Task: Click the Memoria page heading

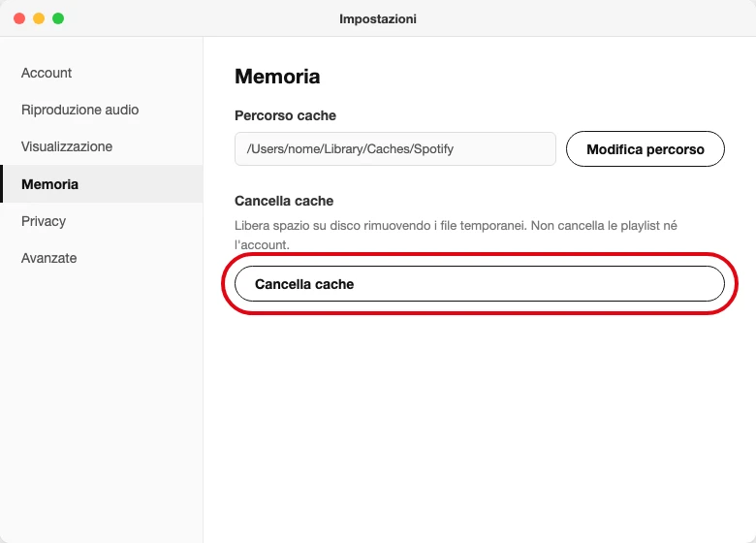Action: [277, 77]
